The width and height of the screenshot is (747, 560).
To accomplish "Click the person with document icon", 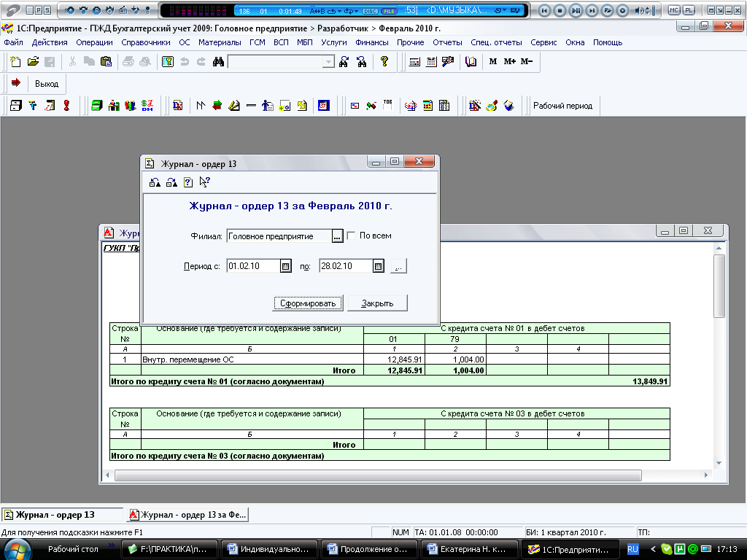I will pos(268,105).
